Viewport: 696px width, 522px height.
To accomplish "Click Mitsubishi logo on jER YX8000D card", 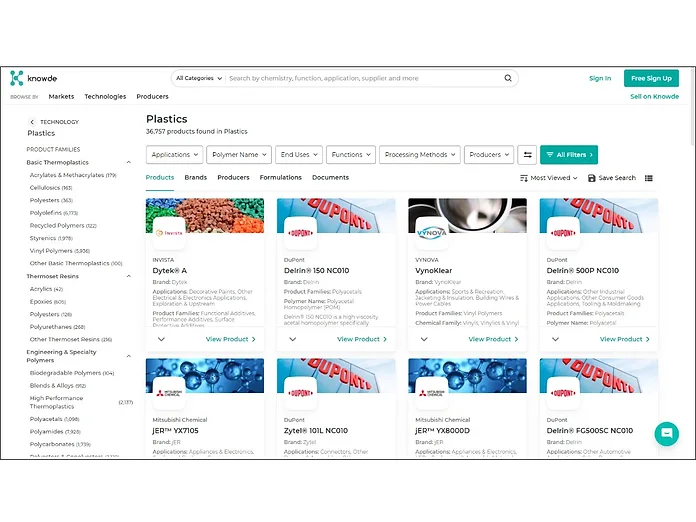I will coord(431,393).
